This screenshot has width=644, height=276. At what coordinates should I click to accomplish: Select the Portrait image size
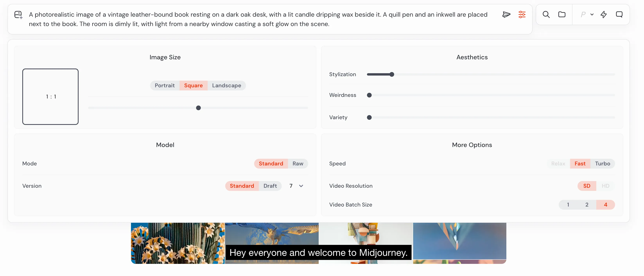(x=164, y=86)
